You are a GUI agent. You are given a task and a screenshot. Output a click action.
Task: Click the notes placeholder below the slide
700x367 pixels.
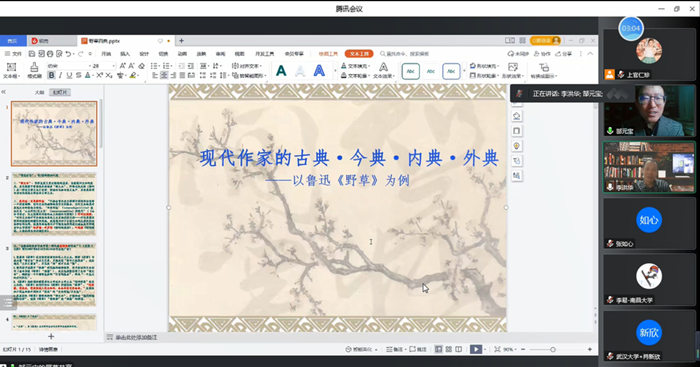pos(137,338)
